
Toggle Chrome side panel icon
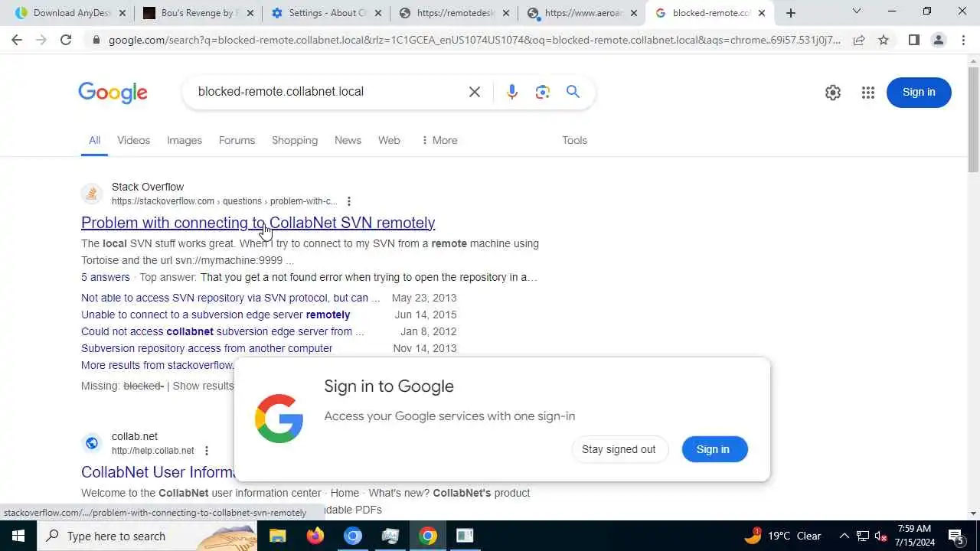[913, 40]
